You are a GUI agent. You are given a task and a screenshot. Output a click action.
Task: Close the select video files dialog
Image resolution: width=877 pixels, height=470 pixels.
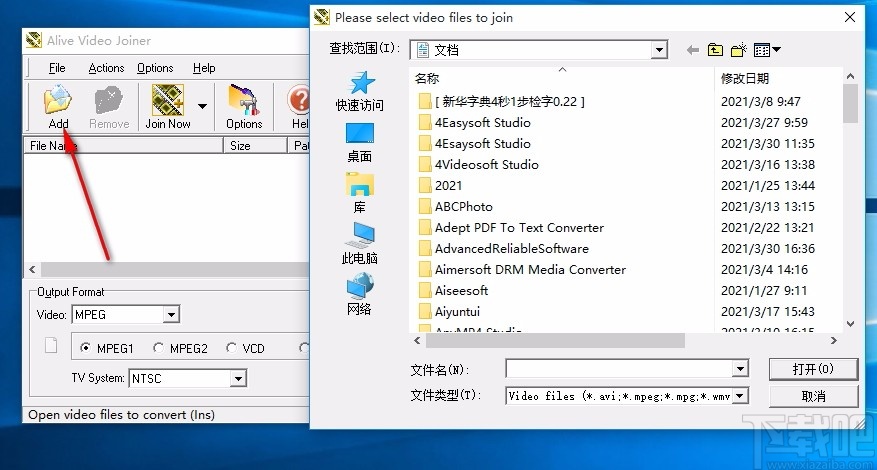[850, 17]
